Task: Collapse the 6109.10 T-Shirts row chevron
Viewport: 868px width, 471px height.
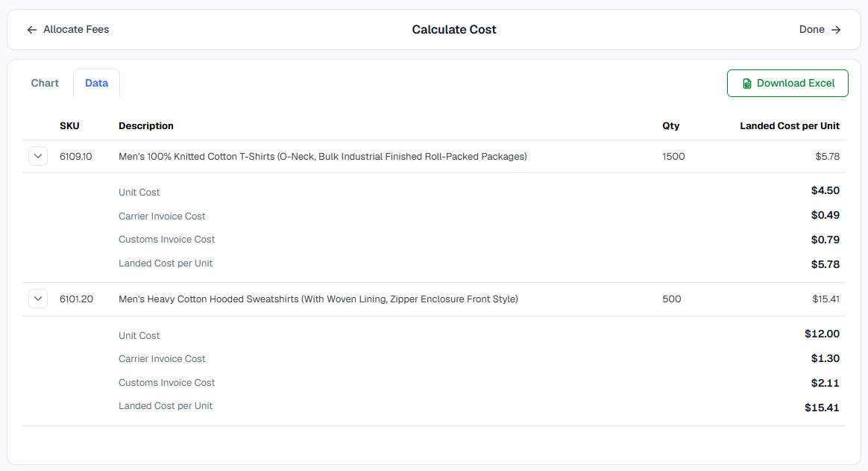Action: point(38,156)
